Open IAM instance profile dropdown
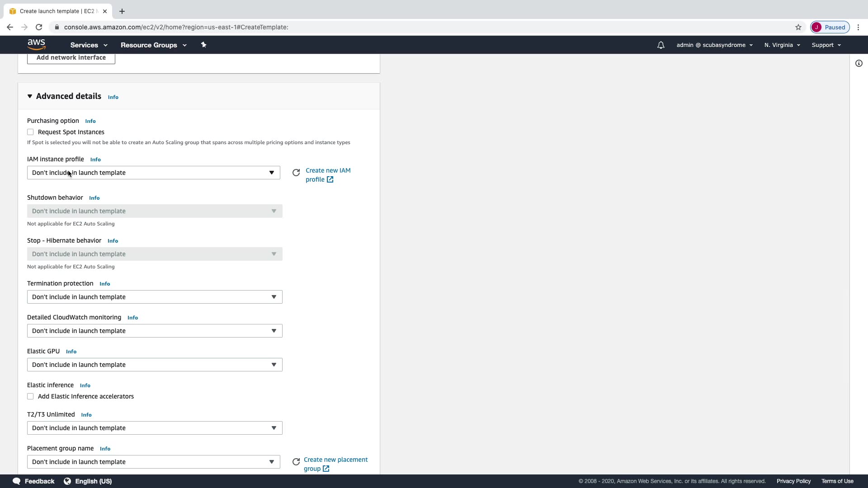868x488 pixels. coord(153,173)
